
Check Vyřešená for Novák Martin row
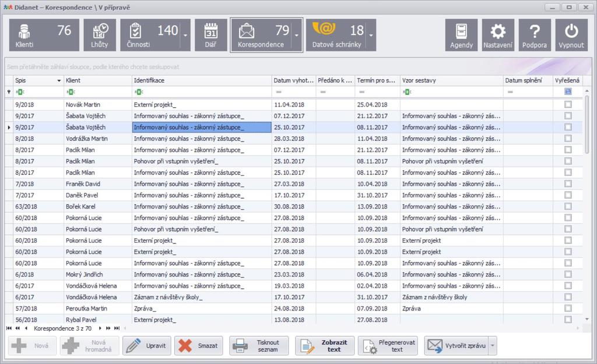568,104
